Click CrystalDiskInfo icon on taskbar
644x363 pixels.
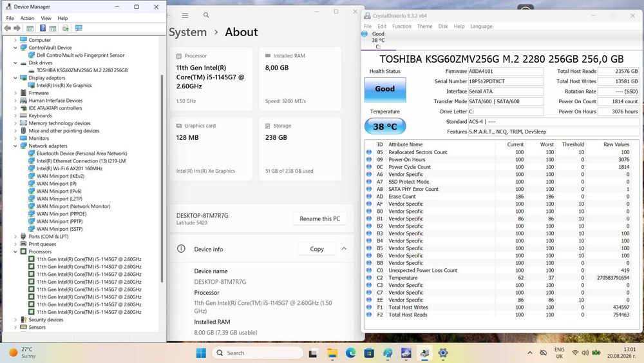click(x=406, y=353)
